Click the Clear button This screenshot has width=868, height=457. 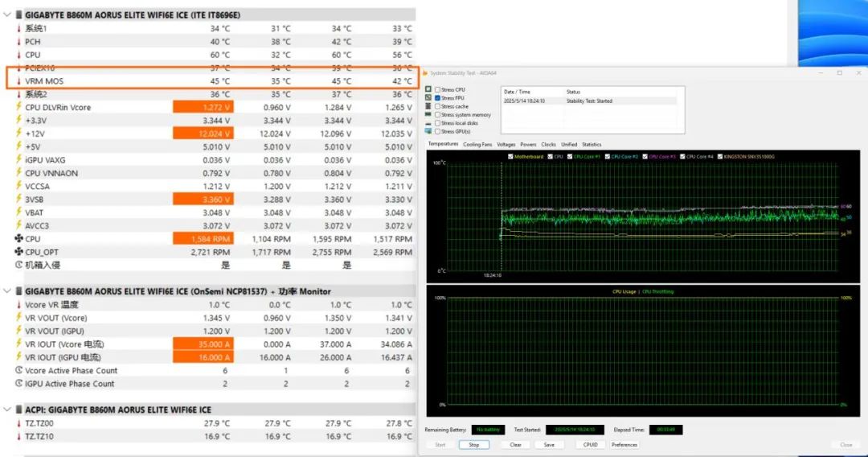[x=515, y=445]
